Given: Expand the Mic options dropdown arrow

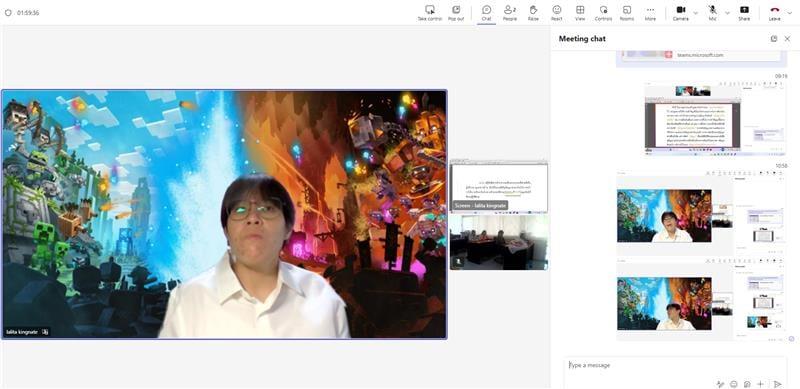Looking at the screenshot, I should point(727,13).
